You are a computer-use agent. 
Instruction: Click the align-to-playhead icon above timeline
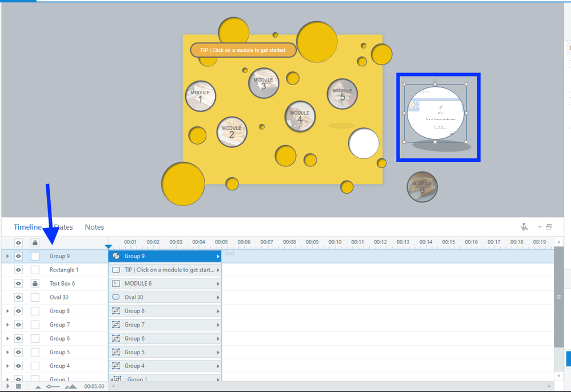click(x=524, y=227)
